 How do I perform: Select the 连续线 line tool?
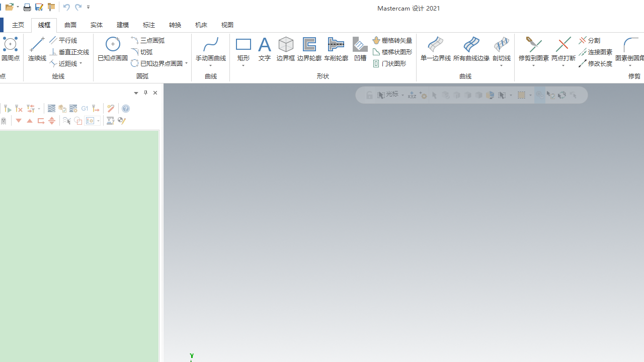(x=37, y=49)
